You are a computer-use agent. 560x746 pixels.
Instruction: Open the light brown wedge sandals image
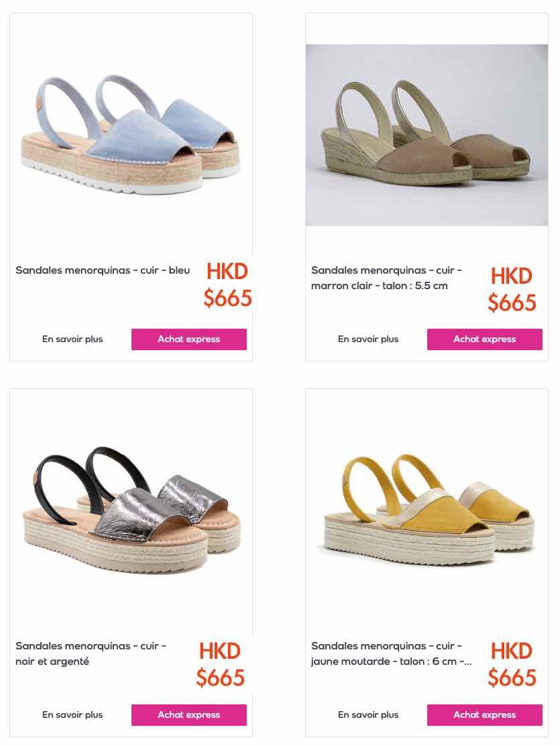coord(427,135)
